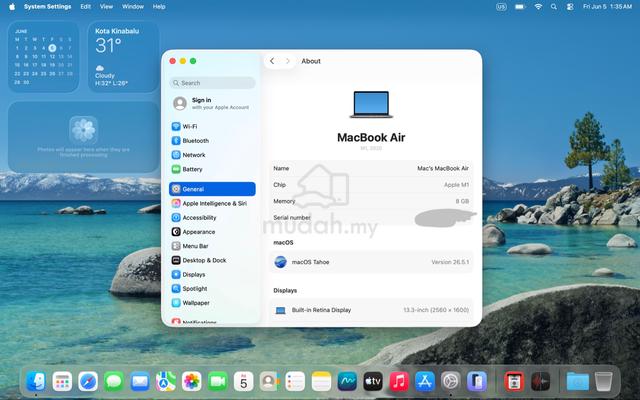
Task: Open the Downloads folder in the Dock
Action: [x=578, y=382]
